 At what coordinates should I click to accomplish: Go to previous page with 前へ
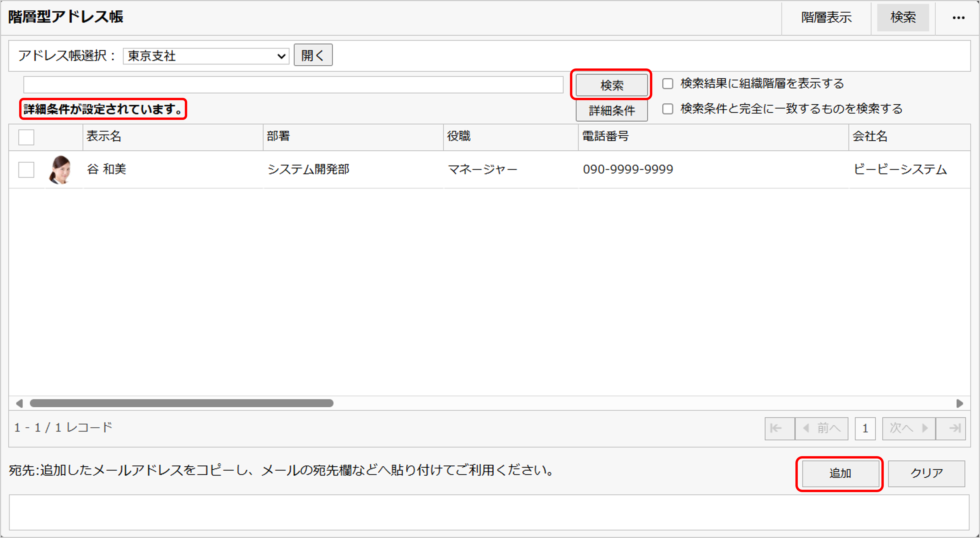click(821, 428)
